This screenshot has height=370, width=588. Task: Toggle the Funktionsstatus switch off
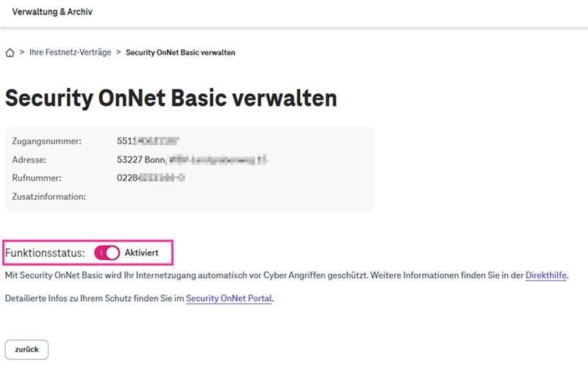107,253
